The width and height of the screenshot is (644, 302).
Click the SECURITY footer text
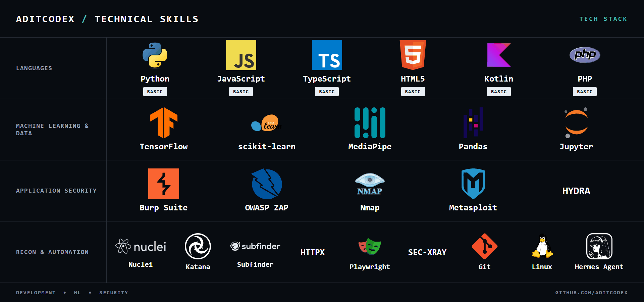(114, 293)
